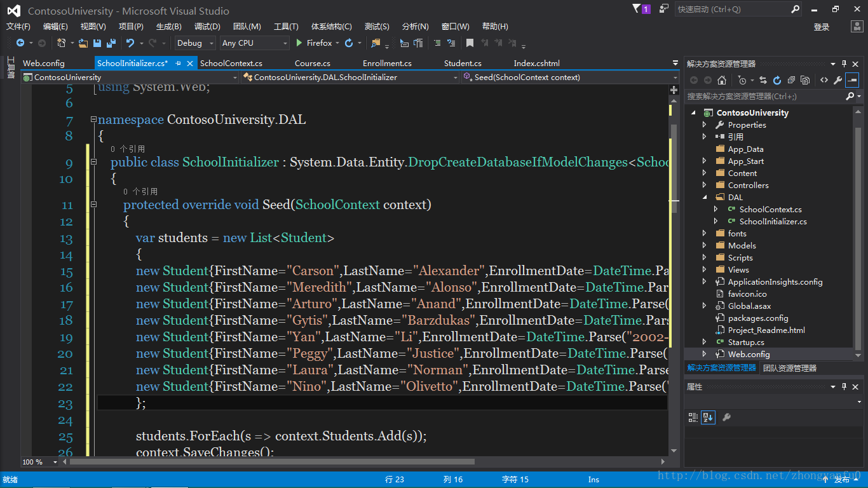Click Refresh icon in Solution Explorer
The height and width of the screenshot is (488, 868).
click(x=777, y=80)
